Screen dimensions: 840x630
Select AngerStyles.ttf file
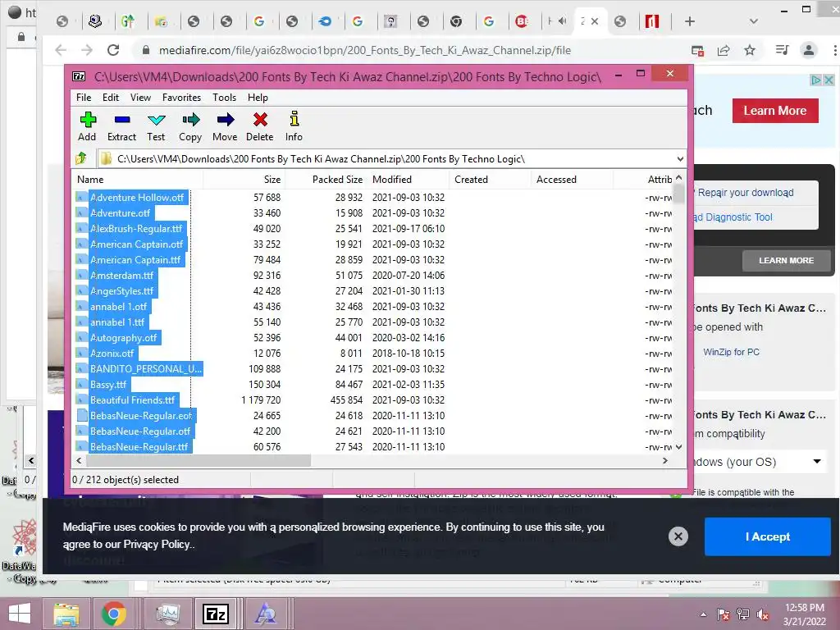pos(121,290)
